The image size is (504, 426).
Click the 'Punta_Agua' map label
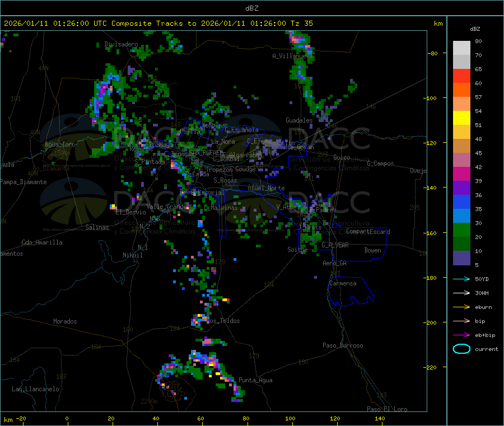tap(255, 380)
